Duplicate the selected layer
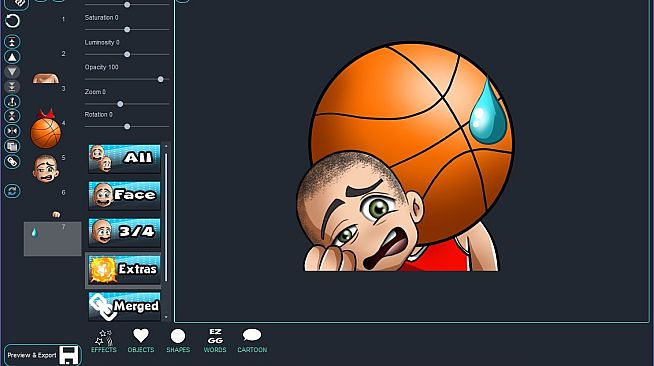 click(x=12, y=146)
